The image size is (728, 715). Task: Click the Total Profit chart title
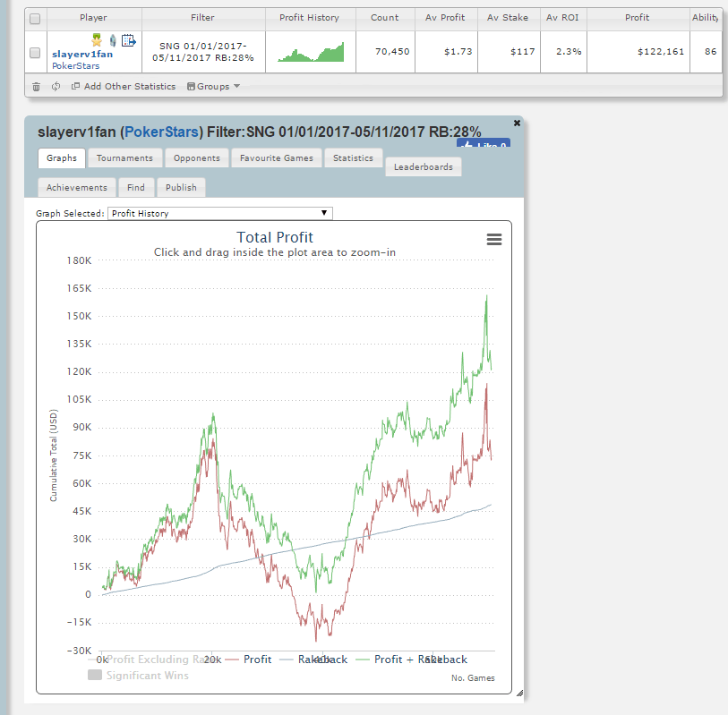pyautogui.click(x=275, y=237)
